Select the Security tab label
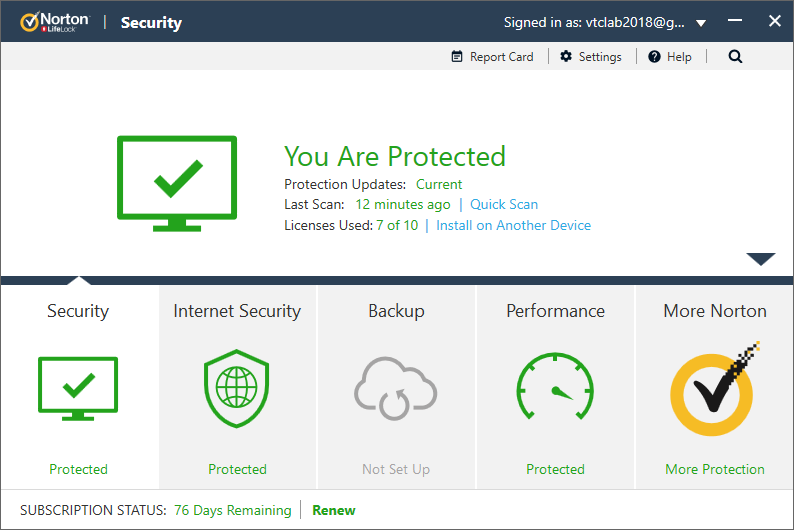 [78, 311]
